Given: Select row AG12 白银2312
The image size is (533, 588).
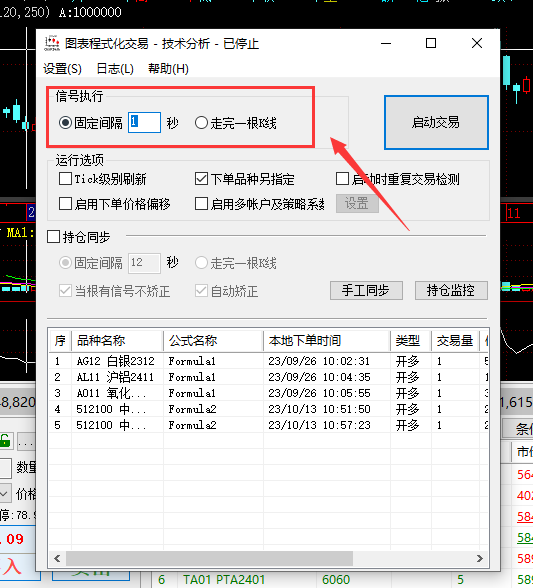Looking at the screenshot, I should (269, 361).
